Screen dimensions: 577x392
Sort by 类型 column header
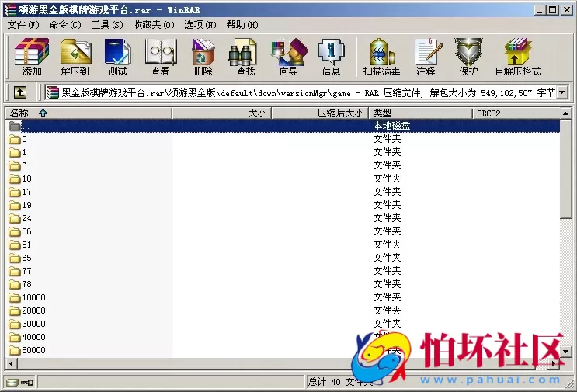tap(421, 113)
